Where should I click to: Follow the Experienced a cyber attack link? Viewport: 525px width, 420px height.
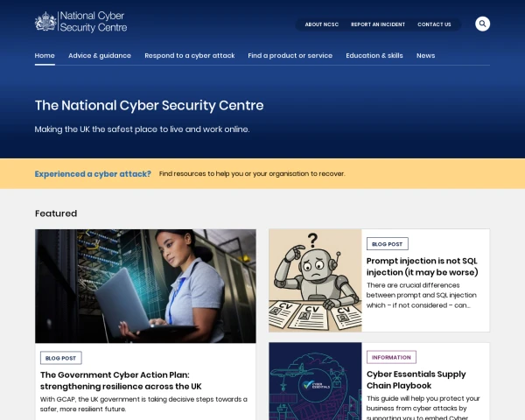(93, 174)
